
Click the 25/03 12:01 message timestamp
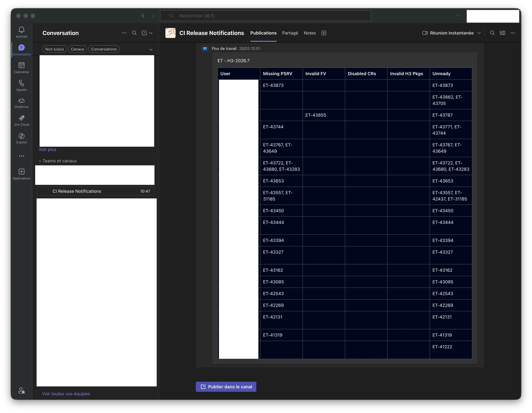click(x=249, y=49)
